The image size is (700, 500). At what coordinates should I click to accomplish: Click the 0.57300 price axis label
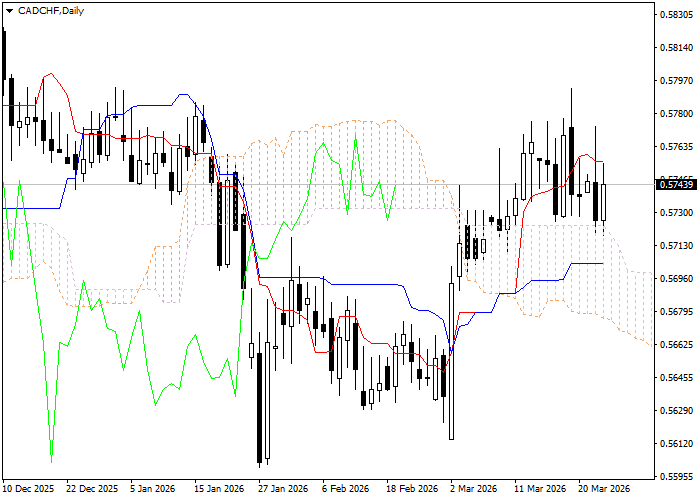pos(677,213)
